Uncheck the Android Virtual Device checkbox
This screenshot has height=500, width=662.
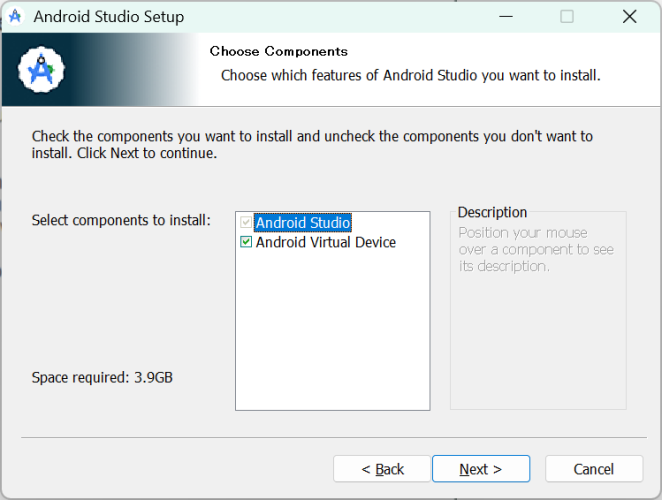[246, 242]
